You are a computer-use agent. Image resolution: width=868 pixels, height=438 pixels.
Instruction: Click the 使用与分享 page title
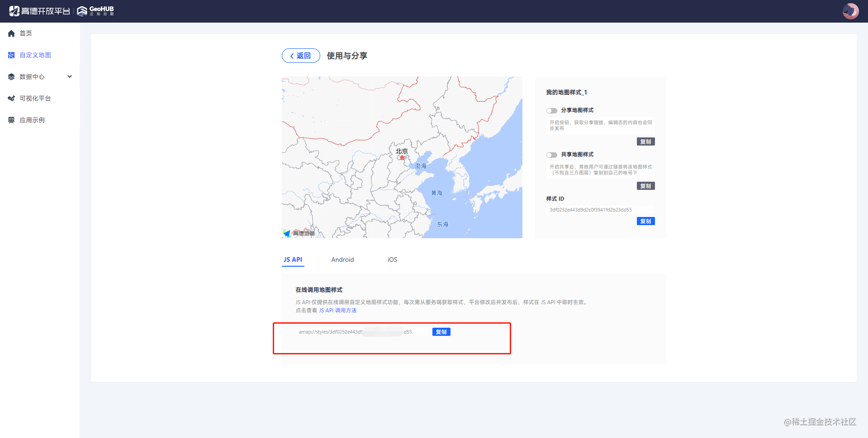347,56
